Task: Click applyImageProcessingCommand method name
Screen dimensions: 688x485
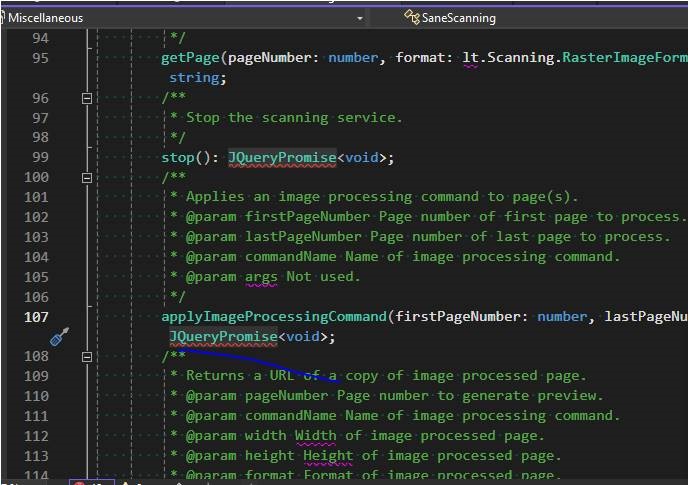Action: coord(274,317)
